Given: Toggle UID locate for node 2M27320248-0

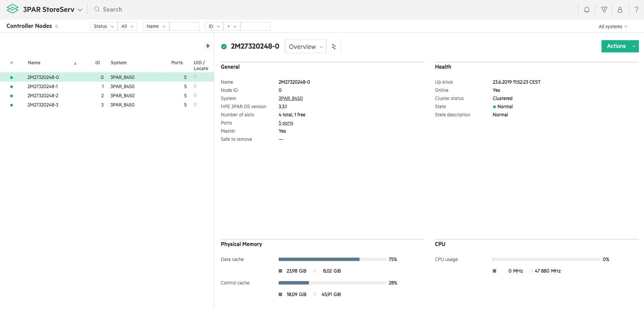Looking at the screenshot, I should 195,77.
